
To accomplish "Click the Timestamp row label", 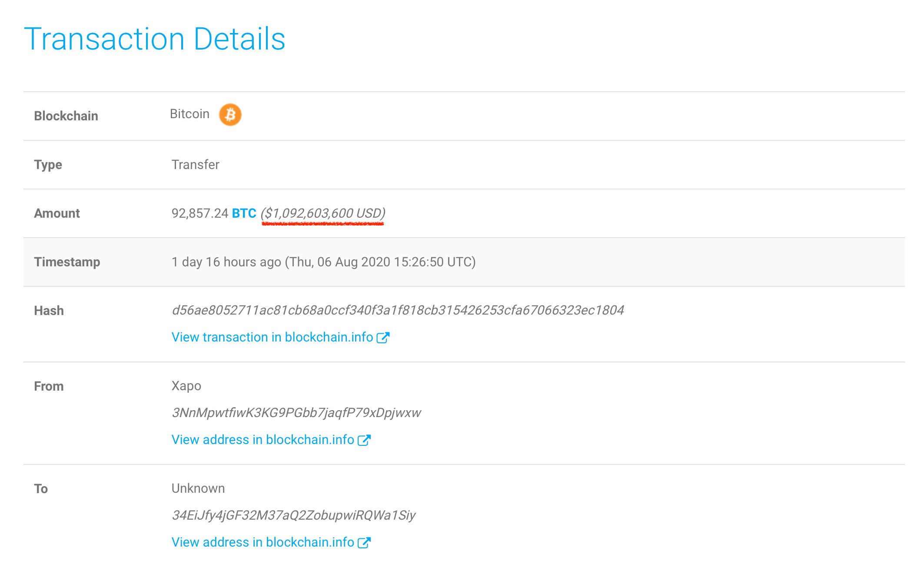I will pyautogui.click(x=67, y=262).
